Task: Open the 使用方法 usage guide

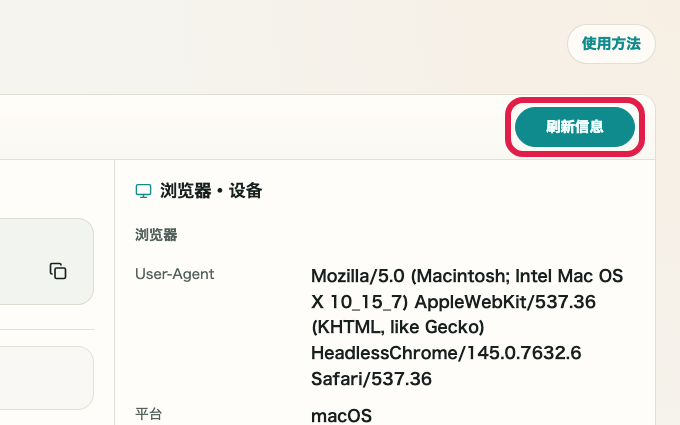Action: 611,44
